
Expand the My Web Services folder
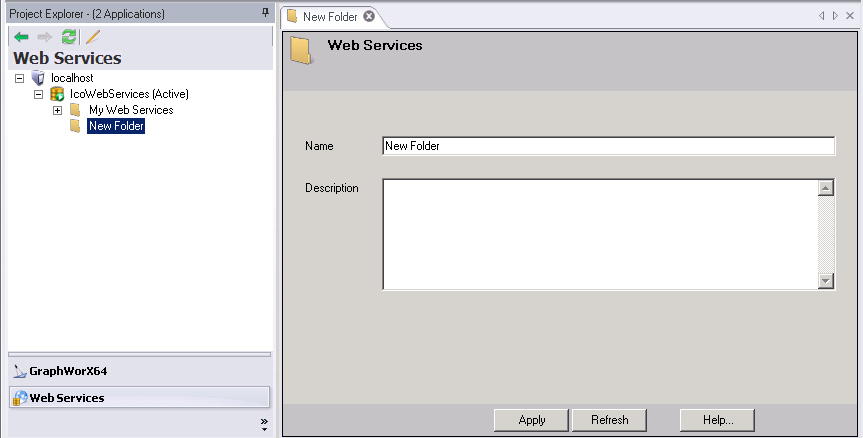pyautogui.click(x=57, y=110)
